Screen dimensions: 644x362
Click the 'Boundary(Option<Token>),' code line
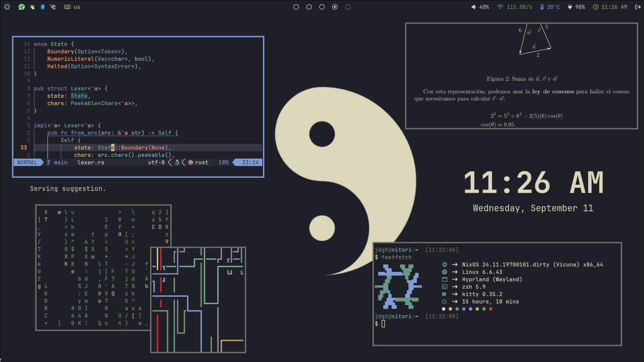[87, 51]
